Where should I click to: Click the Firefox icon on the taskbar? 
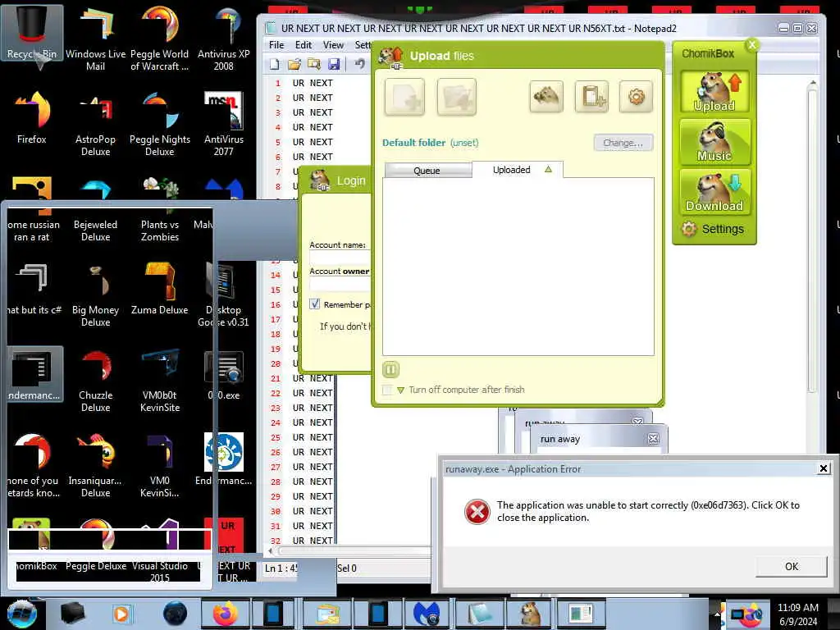[x=225, y=614]
